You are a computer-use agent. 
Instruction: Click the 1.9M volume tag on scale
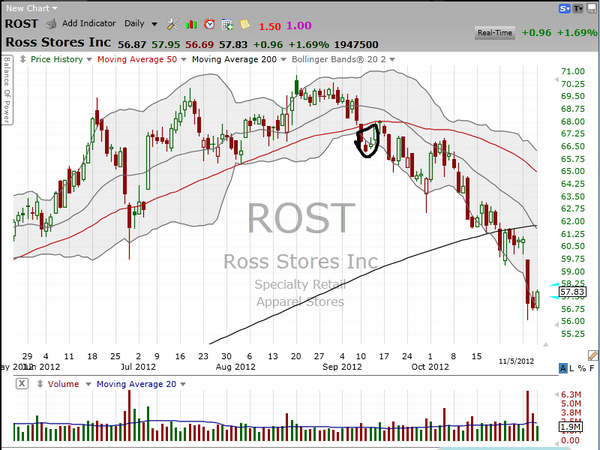coord(571,427)
